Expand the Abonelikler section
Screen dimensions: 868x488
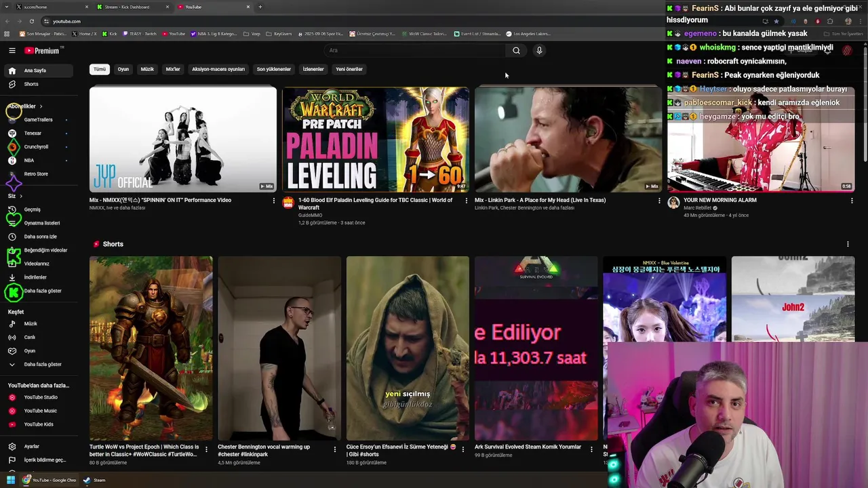pyautogui.click(x=26, y=106)
